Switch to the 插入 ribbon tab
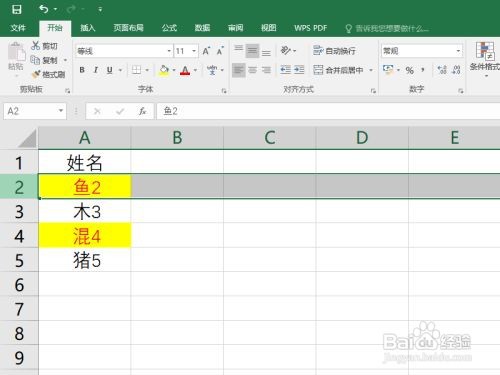 [88, 28]
